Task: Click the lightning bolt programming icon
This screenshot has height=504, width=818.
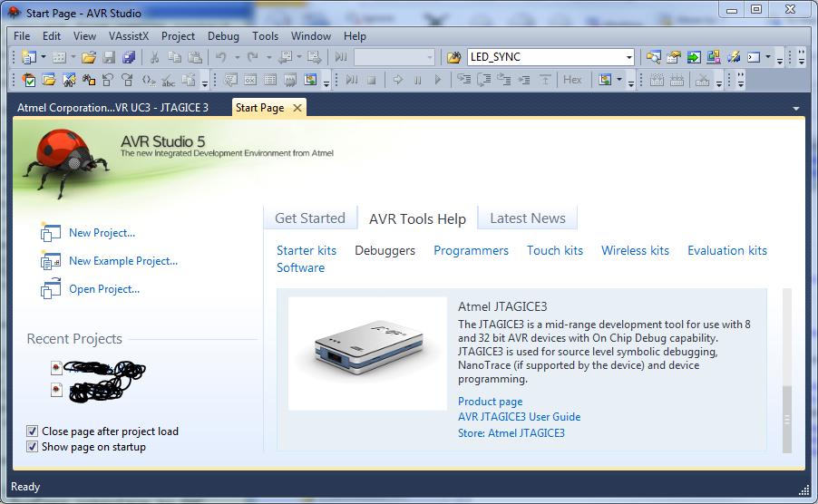Action: 734,57
